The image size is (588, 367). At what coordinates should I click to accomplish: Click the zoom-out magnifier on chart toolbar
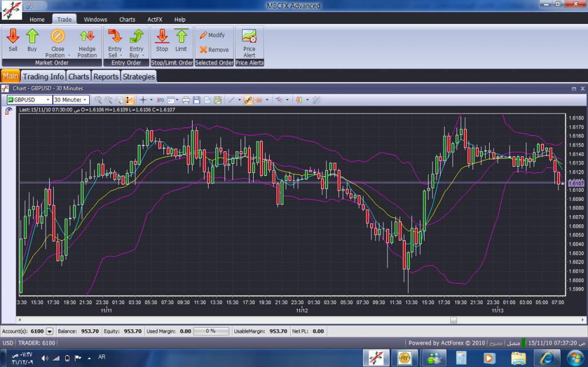pos(109,100)
